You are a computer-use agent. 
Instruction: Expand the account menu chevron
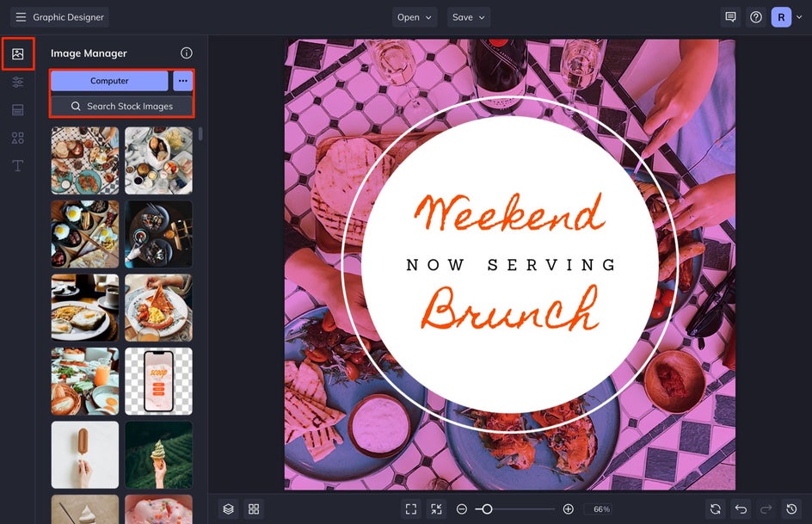(x=799, y=17)
